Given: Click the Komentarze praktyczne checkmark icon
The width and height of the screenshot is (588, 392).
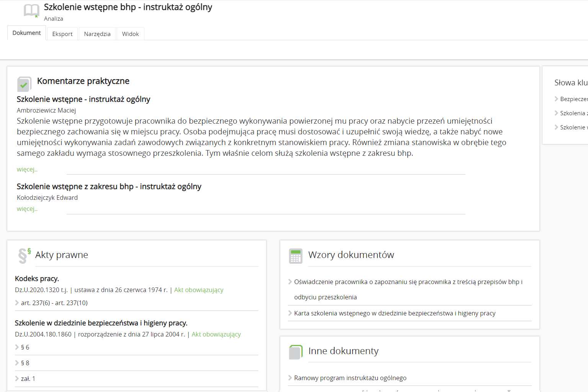Looking at the screenshot, I should (x=24, y=84).
